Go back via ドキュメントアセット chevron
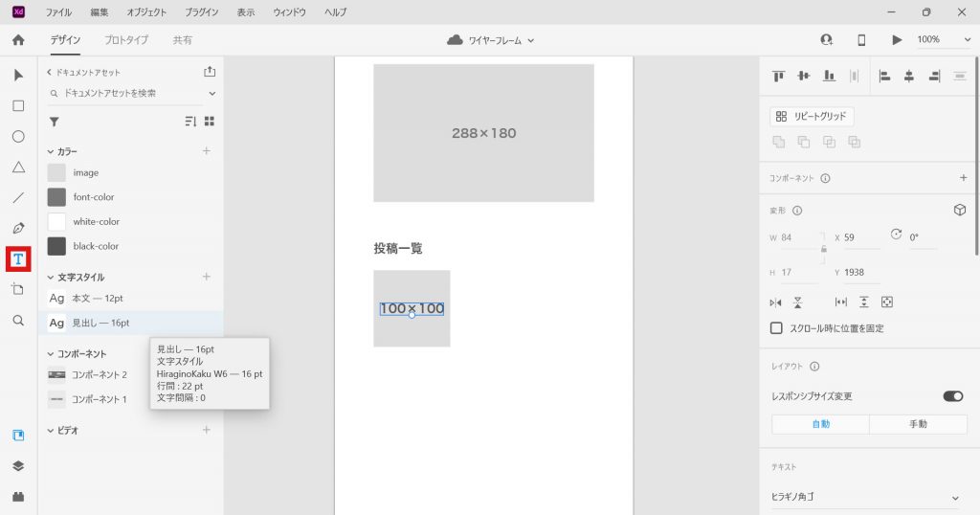Screen dimensions: 980x515 tap(50, 73)
